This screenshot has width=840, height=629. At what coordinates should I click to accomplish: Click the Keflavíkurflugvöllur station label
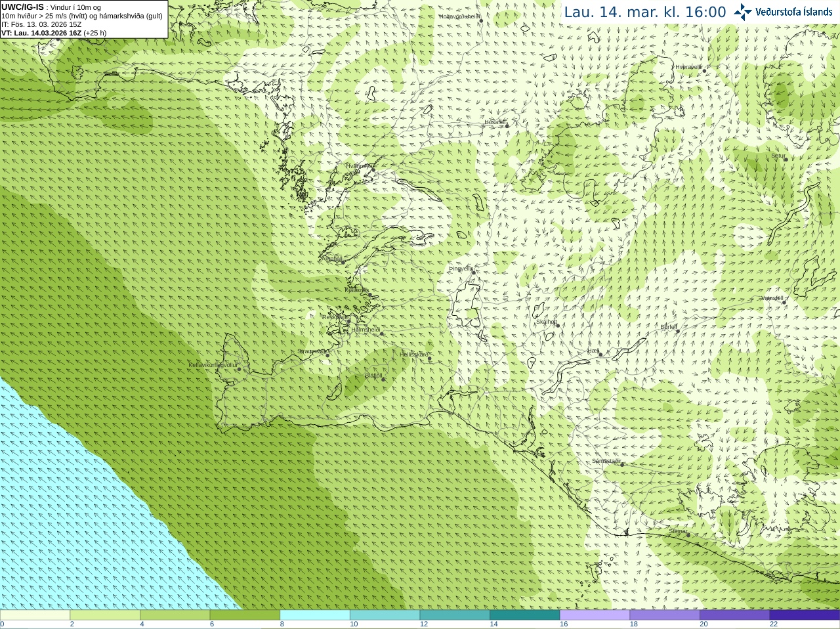click(213, 365)
